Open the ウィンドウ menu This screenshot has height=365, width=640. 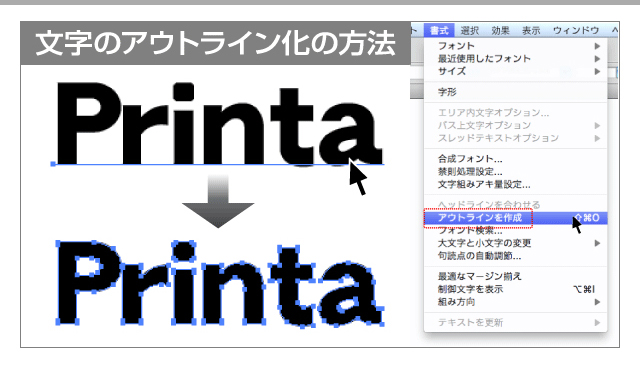pyautogui.click(x=576, y=30)
